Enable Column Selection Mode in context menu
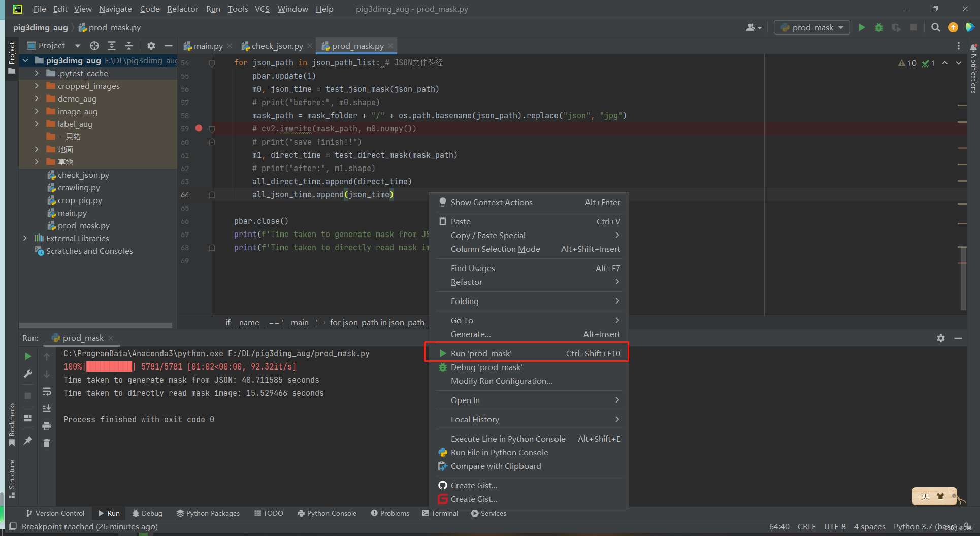Image resolution: width=980 pixels, height=536 pixels. (495, 249)
